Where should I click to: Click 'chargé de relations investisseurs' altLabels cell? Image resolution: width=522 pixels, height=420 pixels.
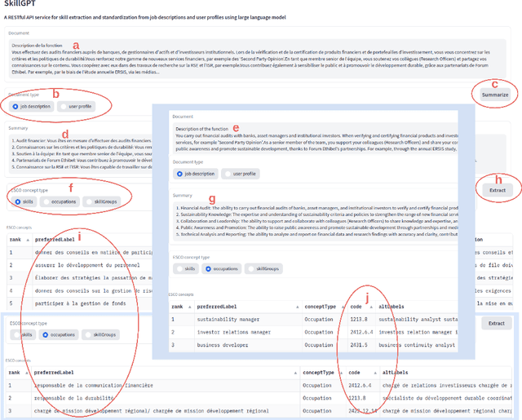[446, 386]
